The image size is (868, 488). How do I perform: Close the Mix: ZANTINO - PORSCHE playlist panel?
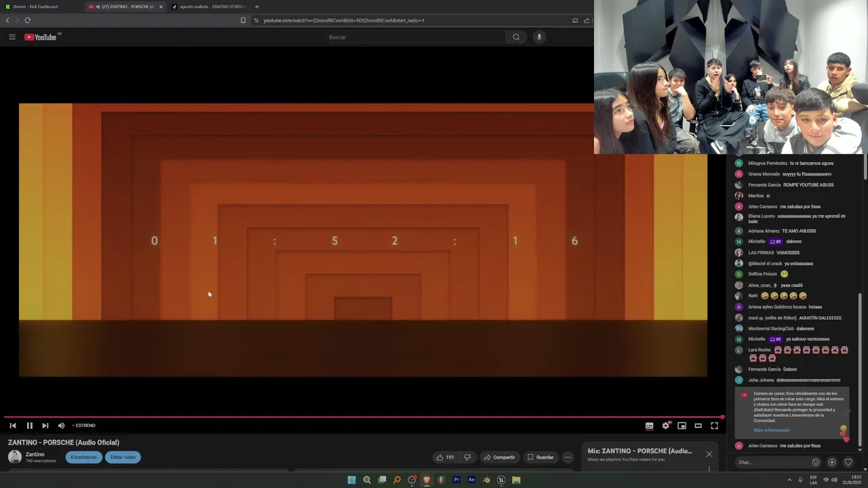[709, 454]
